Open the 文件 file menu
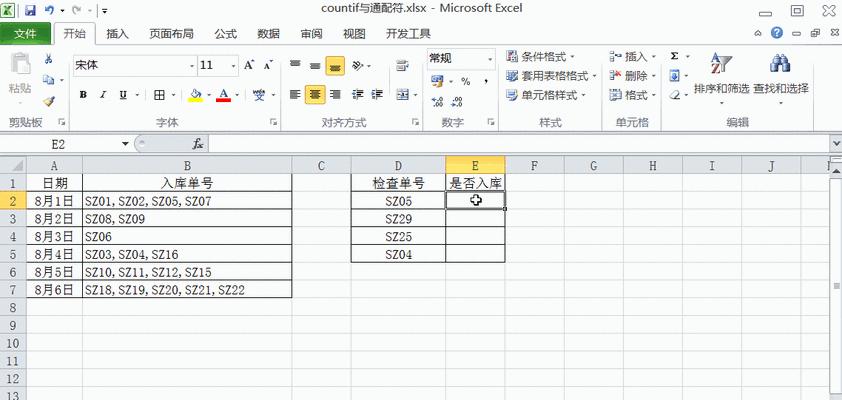 click(x=25, y=33)
